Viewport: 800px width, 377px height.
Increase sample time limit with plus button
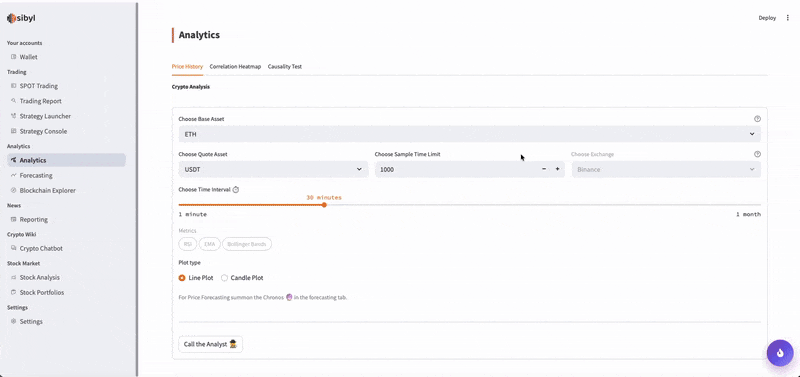click(557, 169)
